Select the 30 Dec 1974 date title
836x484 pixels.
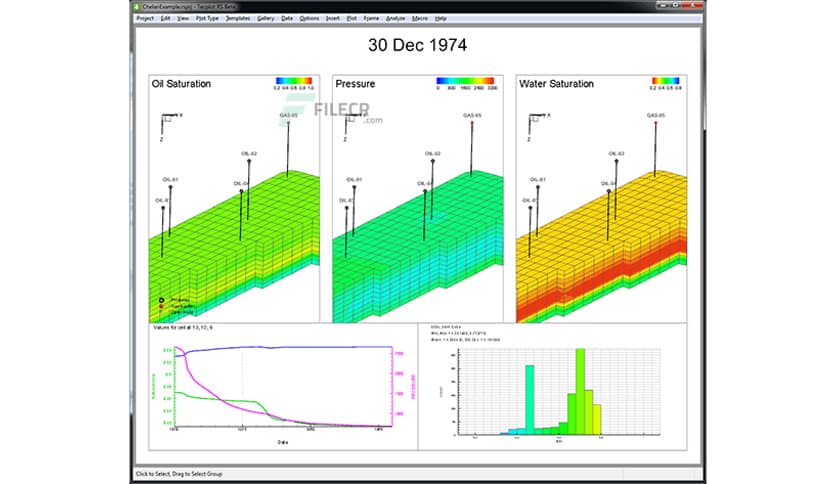[x=416, y=46]
